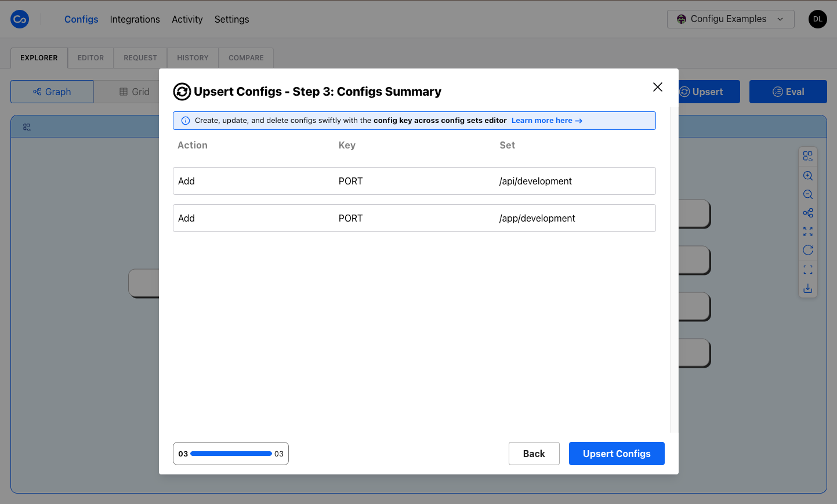
Task: Select the Grid view toggle
Action: coord(133,92)
